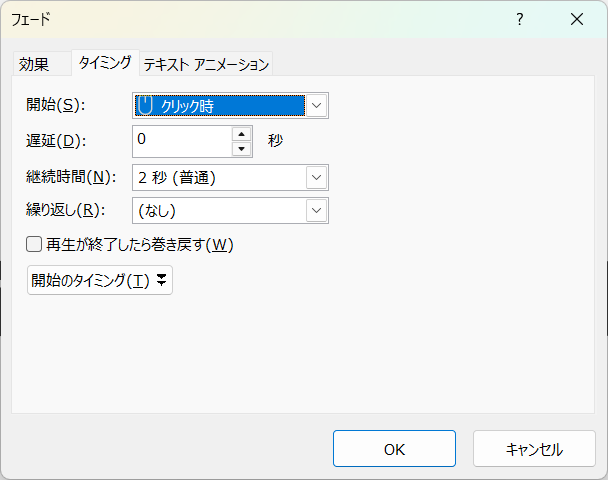The width and height of the screenshot is (608, 480).
Task: Expand the 継続時間 dropdown arrow
Action: click(316, 178)
